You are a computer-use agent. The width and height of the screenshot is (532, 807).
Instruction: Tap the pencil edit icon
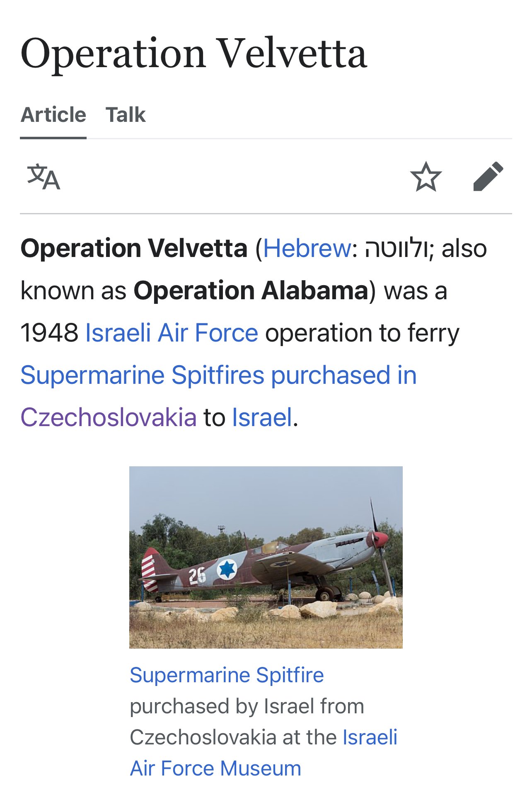coord(488,177)
